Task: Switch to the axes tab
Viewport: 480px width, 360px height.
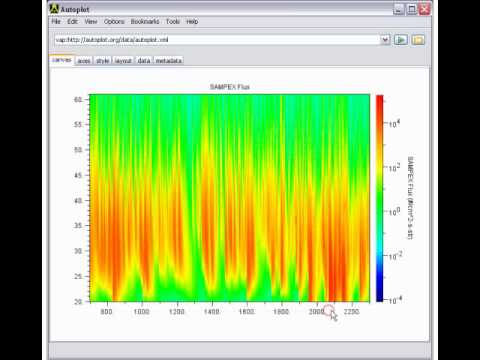Action: tap(84, 61)
